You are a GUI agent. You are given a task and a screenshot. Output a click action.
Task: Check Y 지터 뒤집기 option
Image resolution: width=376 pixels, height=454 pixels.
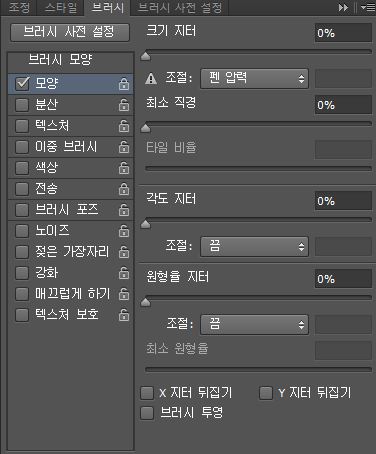pyautogui.click(x=266, y=393)
